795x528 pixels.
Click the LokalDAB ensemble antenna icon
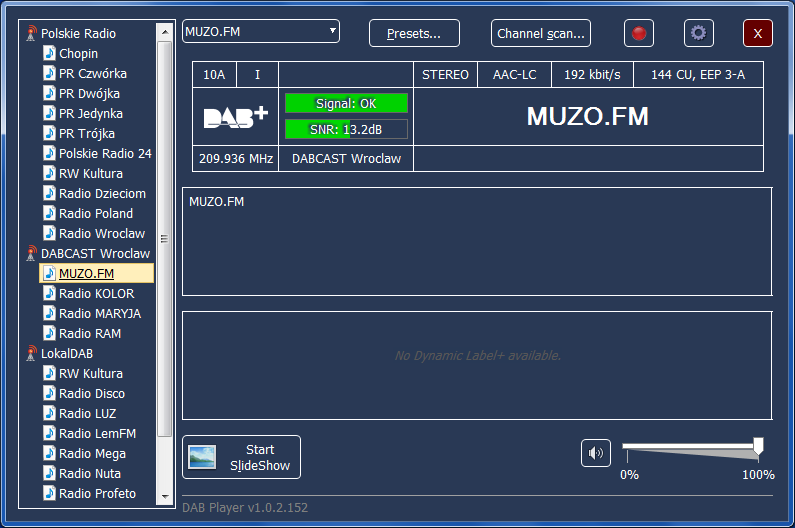tap(31, 354)
